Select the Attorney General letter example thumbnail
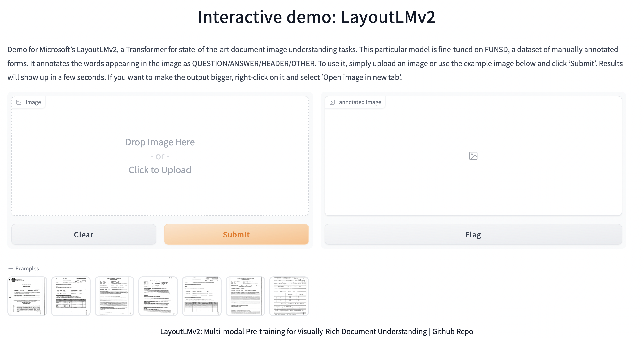The height and width of the screenshot is (338, 644). coord(28,296)
